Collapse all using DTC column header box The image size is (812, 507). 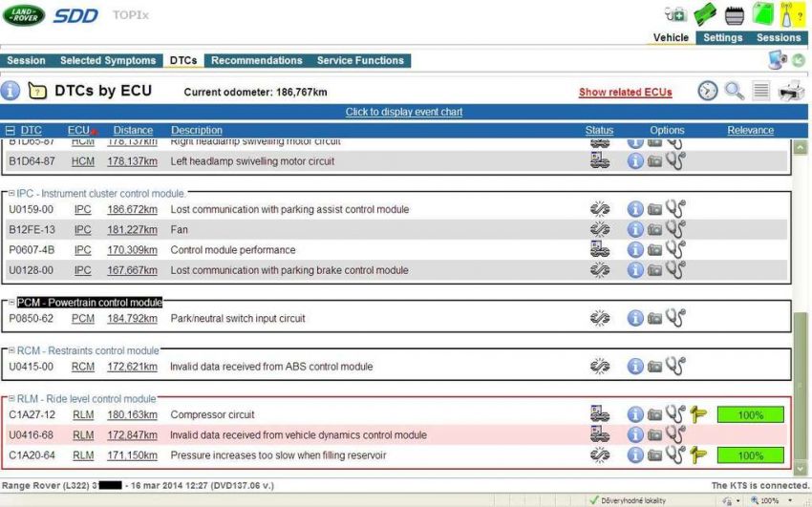pyautogui.click(x=11, y=131)
